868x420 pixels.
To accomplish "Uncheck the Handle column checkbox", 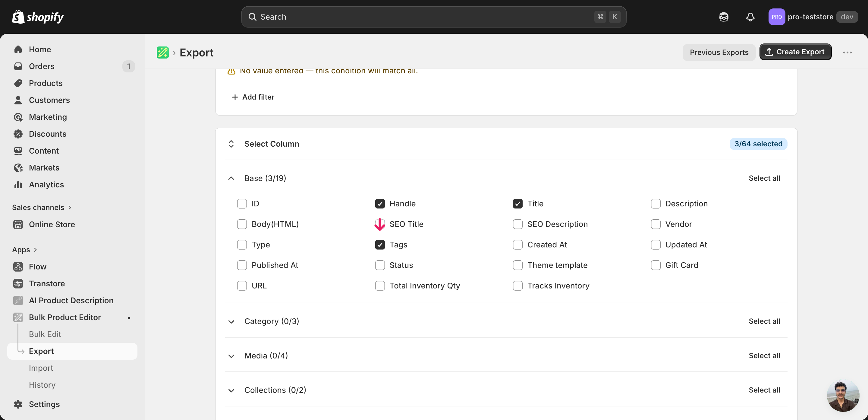I will (380, 203).
